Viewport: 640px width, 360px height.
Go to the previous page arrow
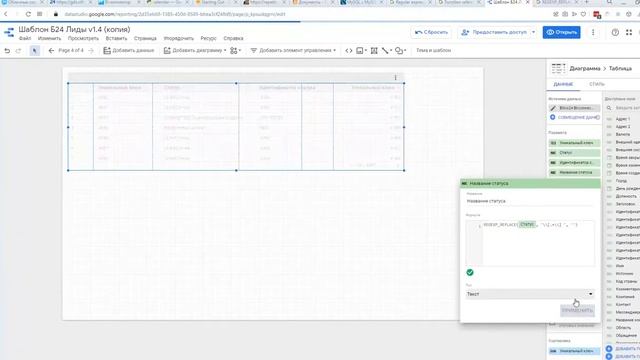(51, 51)
